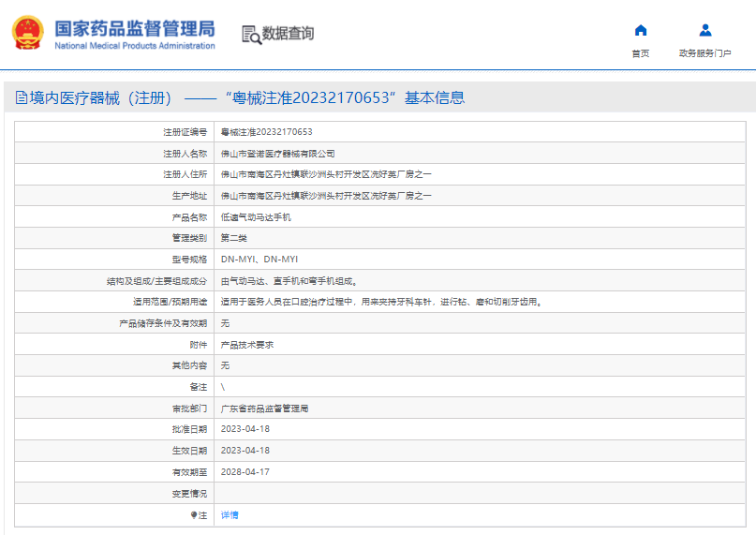This screenshot has height=535, width=756.
Task: Click the lightbulb icon beside 注
Action: 194,515
